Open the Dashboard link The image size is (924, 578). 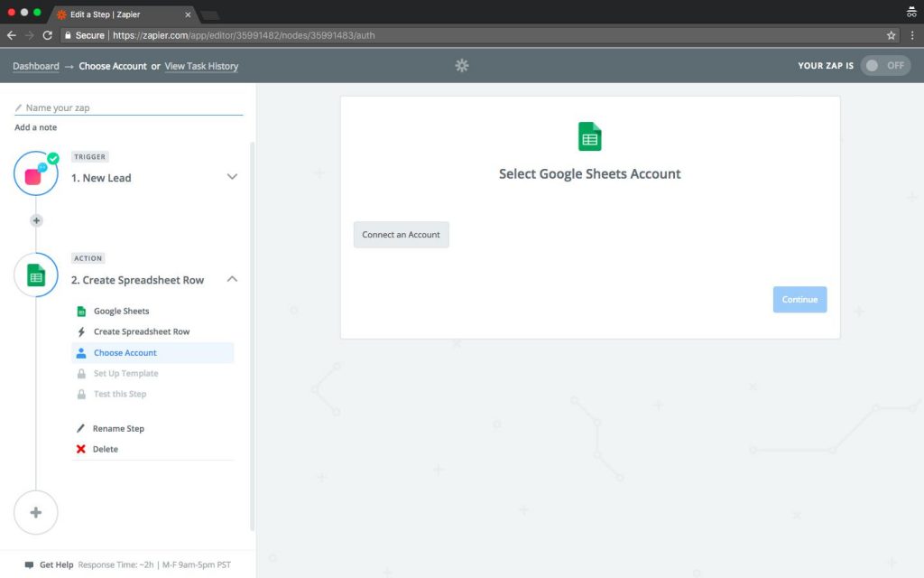pyautogui.click(x=36, y=66)
